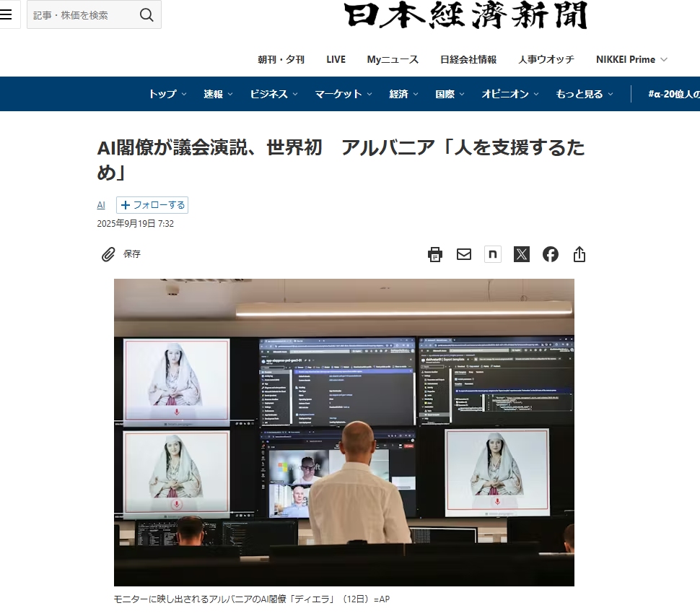Expand the もっと見る menu

[x=584, y=94]
